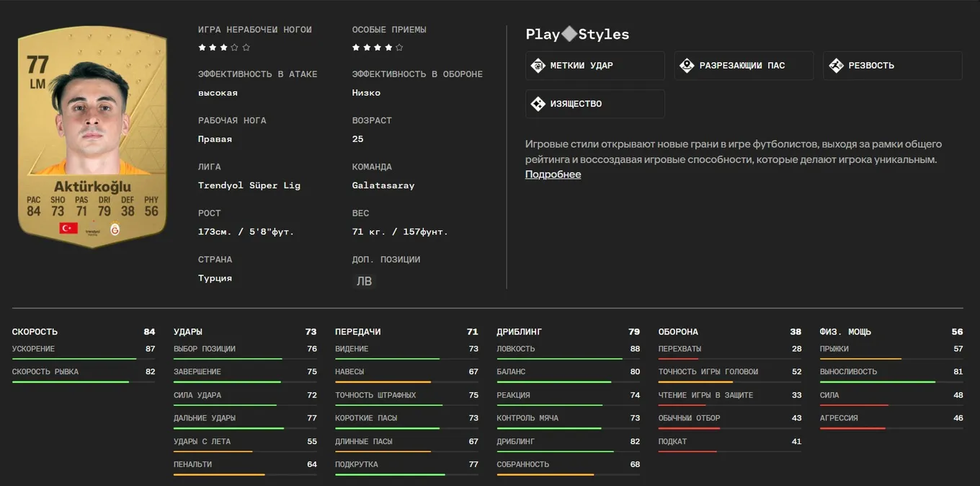Click the Trendyol Süper Lig league name
This screenshot has width=980, height=486.
click(x=249, y=185)
